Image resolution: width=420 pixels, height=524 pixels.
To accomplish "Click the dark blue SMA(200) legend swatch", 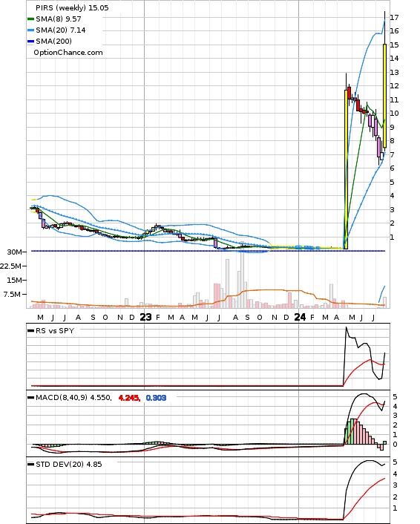I will pyautogui.click(x=30, y=42).
